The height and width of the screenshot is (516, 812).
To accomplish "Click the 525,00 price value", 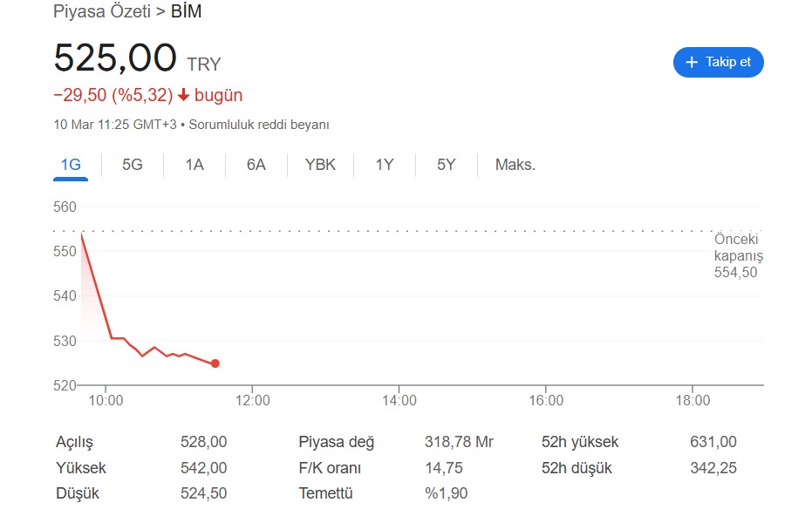I will point(115,58).
